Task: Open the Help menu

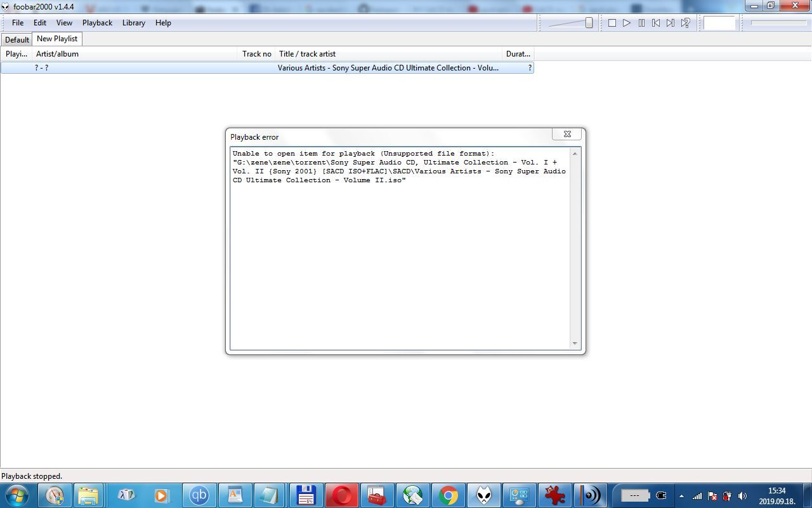Action: tap(163, 23)
